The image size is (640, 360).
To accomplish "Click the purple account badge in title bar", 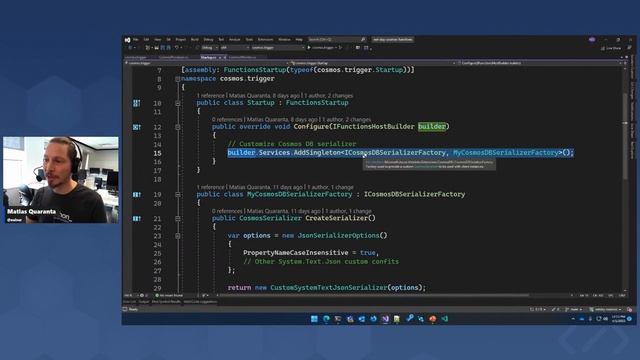I will (x=592, y=40).
